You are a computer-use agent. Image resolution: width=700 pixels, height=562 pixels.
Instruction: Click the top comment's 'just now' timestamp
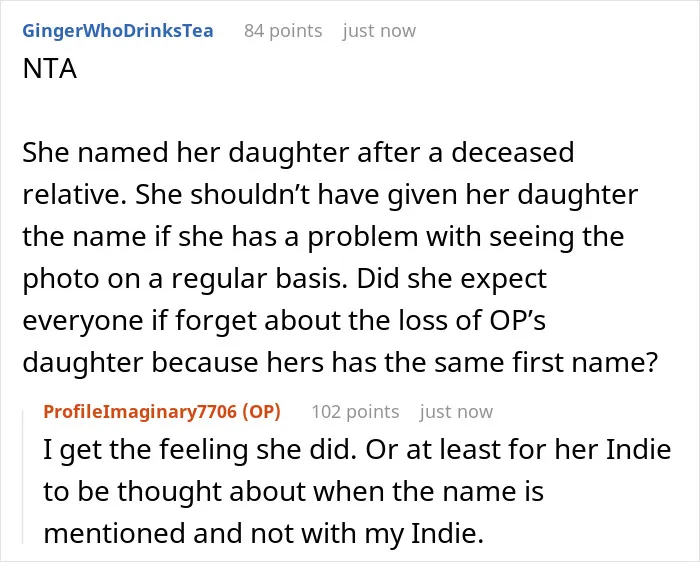click(379, 31)
